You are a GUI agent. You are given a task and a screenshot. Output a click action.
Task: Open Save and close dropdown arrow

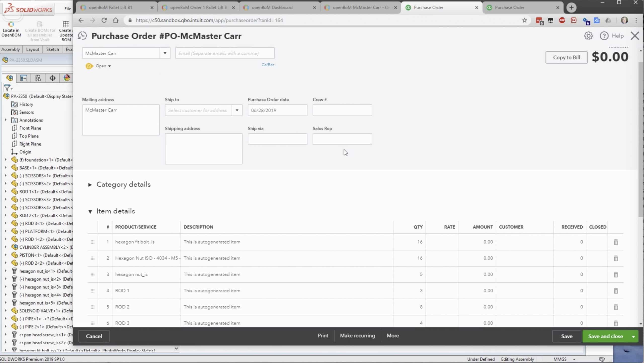(x=633, y=337)
